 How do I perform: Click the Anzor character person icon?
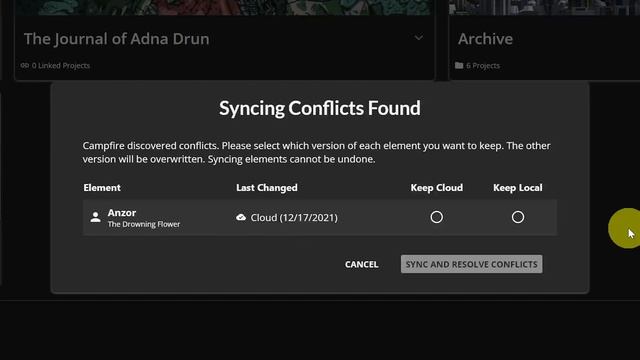96,217
